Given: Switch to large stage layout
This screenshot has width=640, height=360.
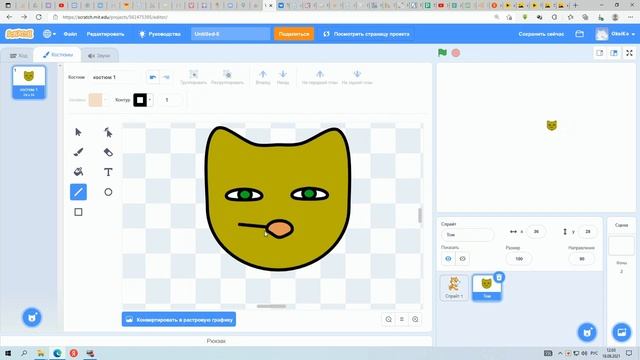Looking at the screenshot, I should coord(614,53).
